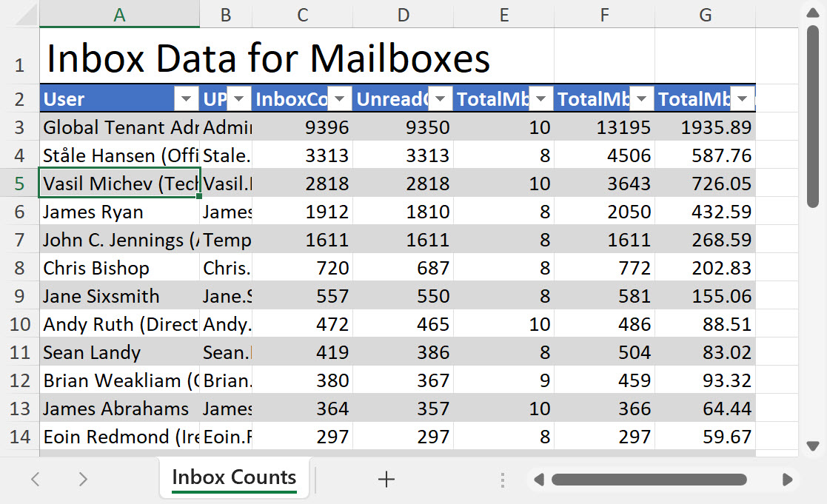This screenshot has height=504, width=827.
Task: Click the Inbox Data for Mailboxes title cell
Action: [x=267, y=58]
